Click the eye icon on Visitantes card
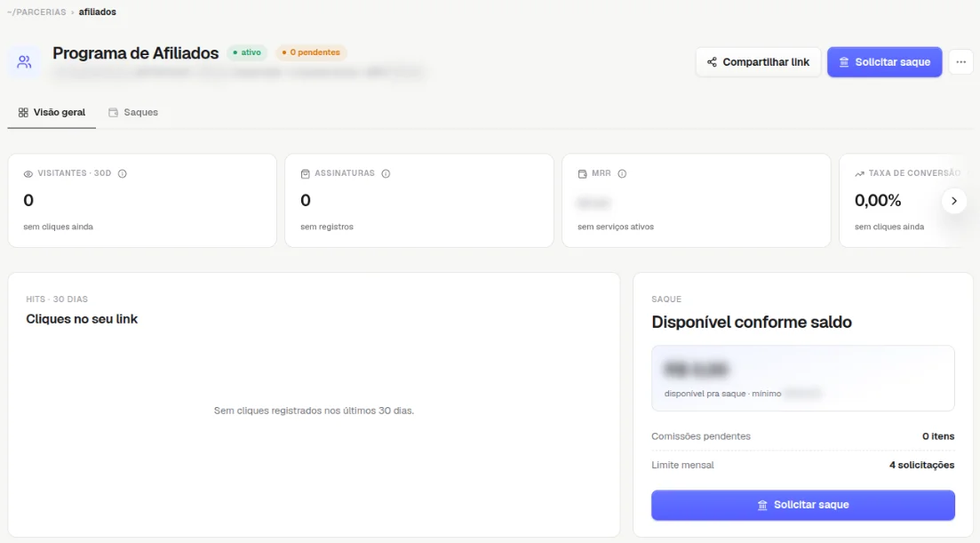This screenshot has height=543, width=980. point(28,173)
